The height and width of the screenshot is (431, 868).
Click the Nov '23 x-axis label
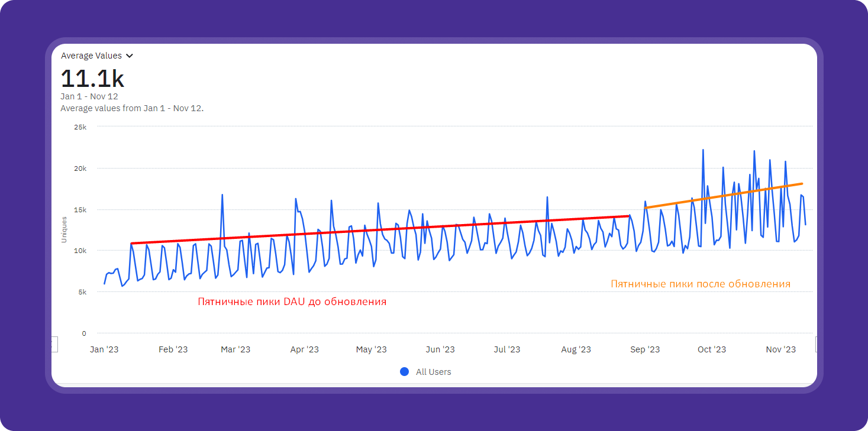pos(781,349)
